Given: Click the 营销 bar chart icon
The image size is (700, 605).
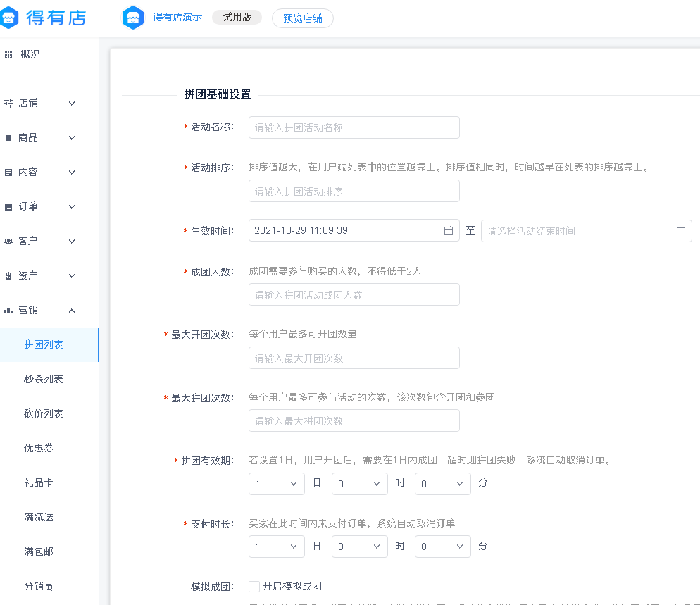Looking at the screenshot, I should tap(8, 311).
